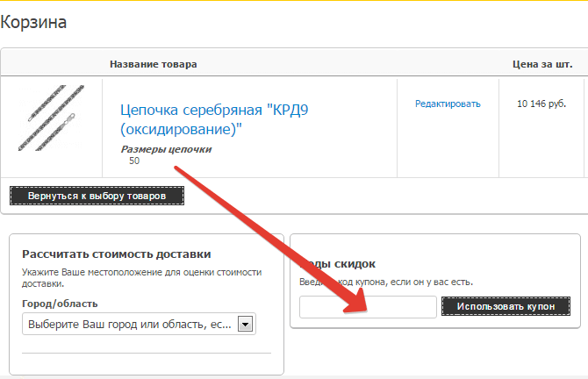The width and height of the screenshot is (588, 379).
Task: Click the Город/область field label
Action: pyautogui.click(x=60, y=304)
